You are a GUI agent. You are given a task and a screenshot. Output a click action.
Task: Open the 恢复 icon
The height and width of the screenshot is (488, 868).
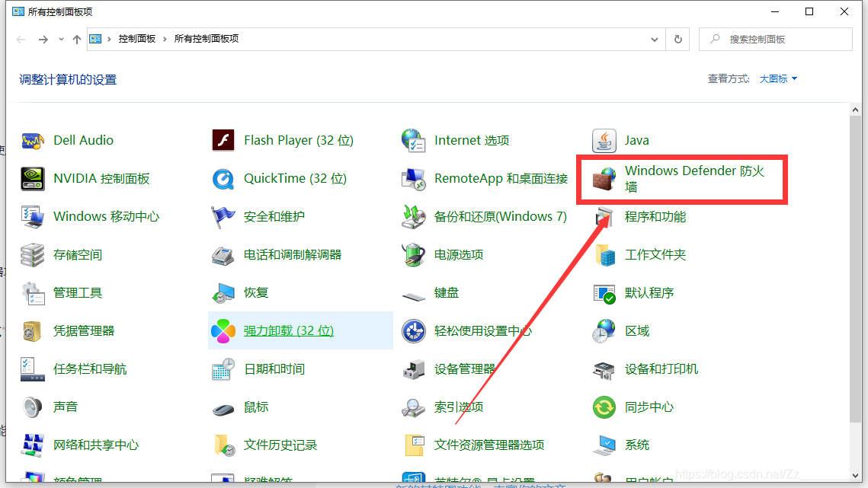223,293
